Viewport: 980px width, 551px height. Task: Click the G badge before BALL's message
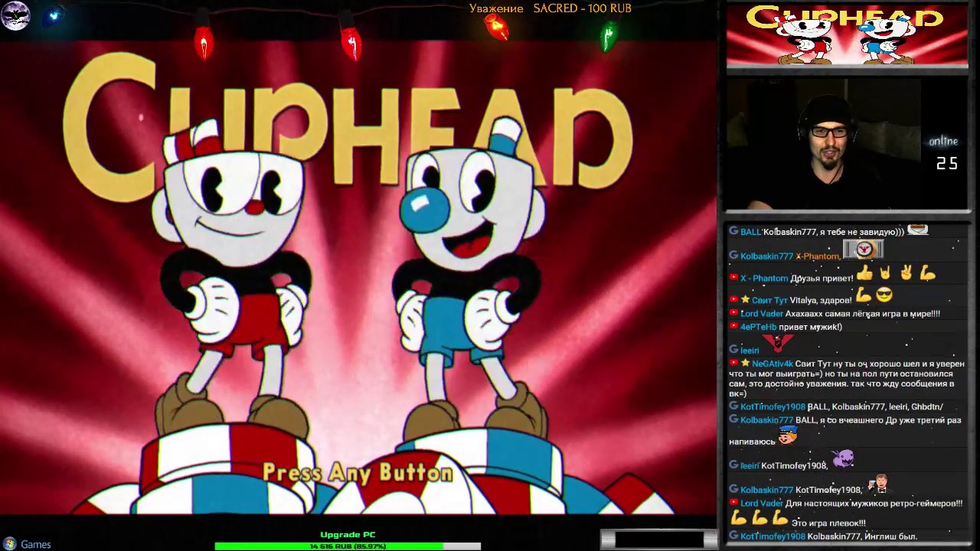tap(733, 231)
